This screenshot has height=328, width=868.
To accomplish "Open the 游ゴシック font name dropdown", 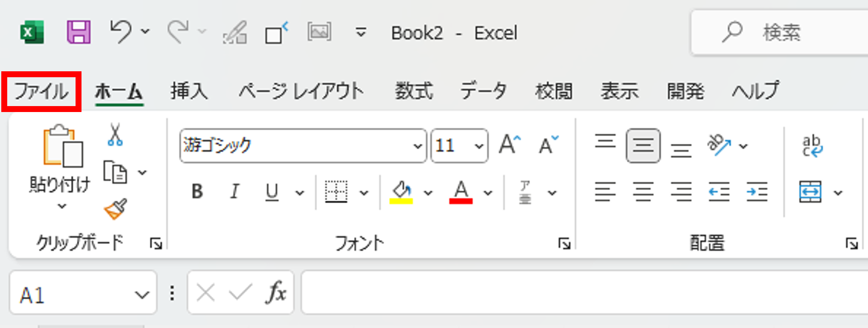I will point(417,146).
